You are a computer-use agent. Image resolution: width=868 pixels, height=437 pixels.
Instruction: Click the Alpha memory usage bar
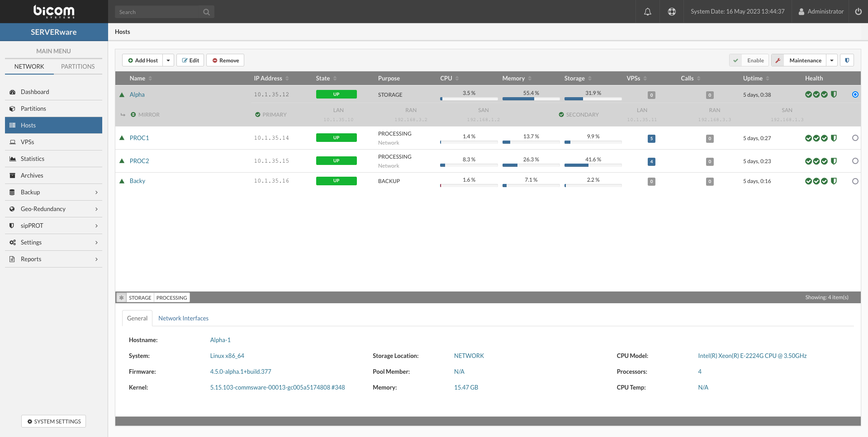[531, 99]
